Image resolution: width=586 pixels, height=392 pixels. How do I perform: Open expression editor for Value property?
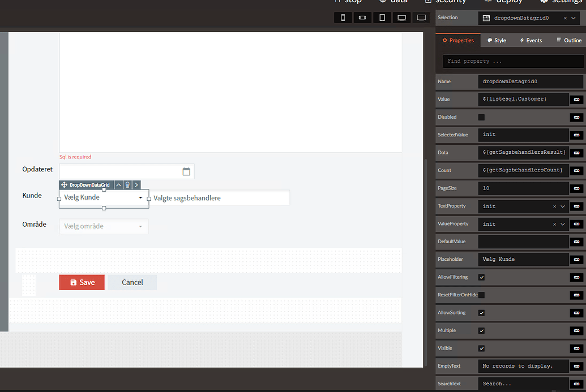tap(576, 100)
